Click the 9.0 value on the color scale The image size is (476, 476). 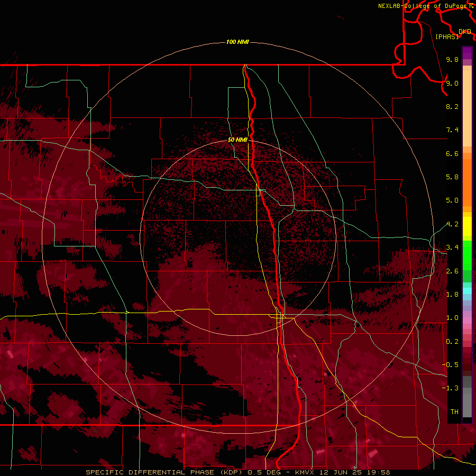coord(452,83)
